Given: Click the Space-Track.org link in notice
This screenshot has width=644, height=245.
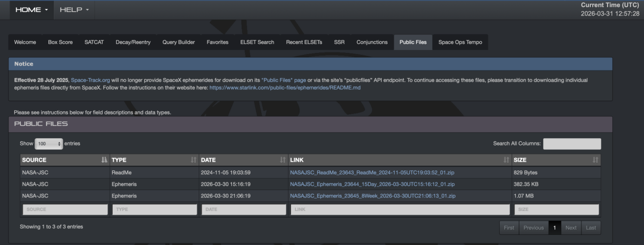Looking at the screenshot, I should (89, 80).
